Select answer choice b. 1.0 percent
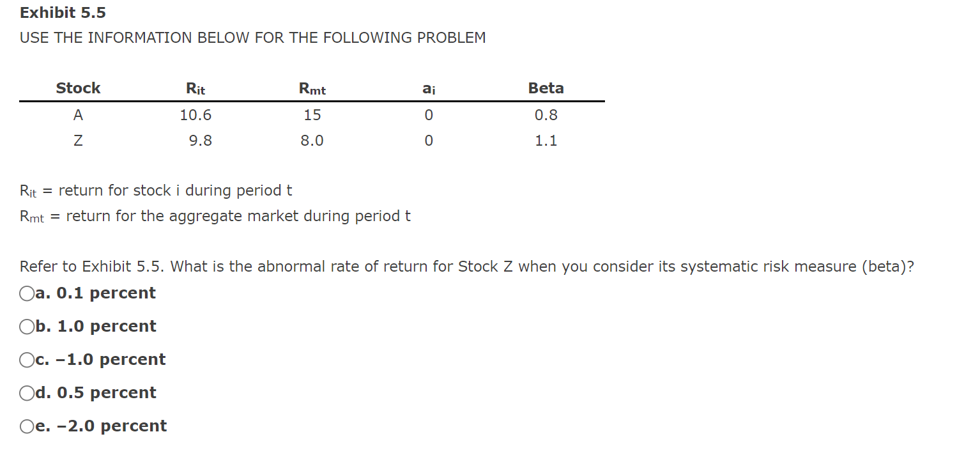 pyautogui.click(x=26, y=327)
